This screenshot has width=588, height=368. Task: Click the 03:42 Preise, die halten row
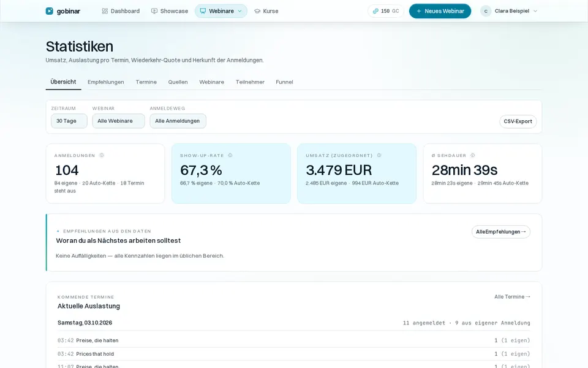(294, 340)
